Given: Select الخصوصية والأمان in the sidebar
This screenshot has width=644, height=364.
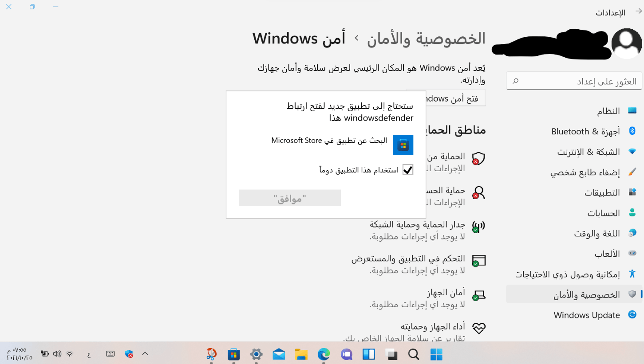Looking at the screenshot, I should 574,294.
